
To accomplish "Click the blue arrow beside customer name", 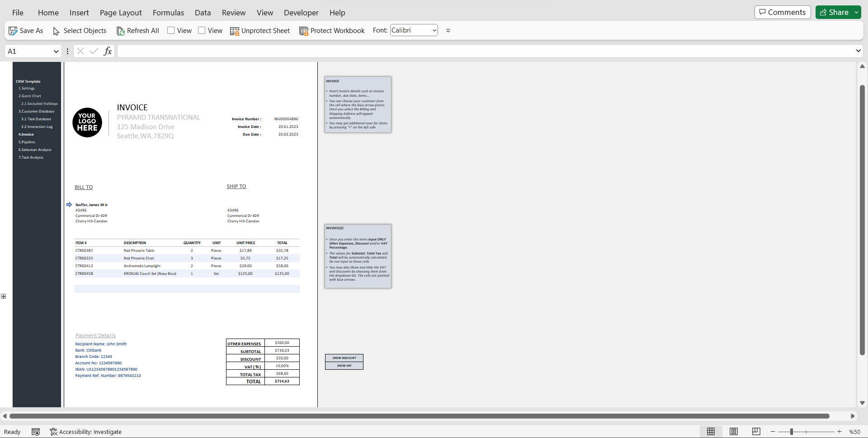I will coord(69,205).
